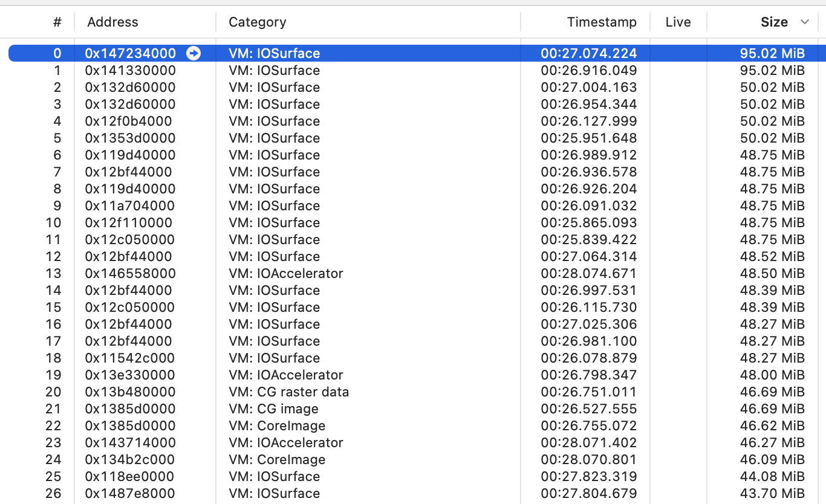This screenshot has height=504, width=826.
Task: Click the Address column header
Action: click(x=112, y=22)
